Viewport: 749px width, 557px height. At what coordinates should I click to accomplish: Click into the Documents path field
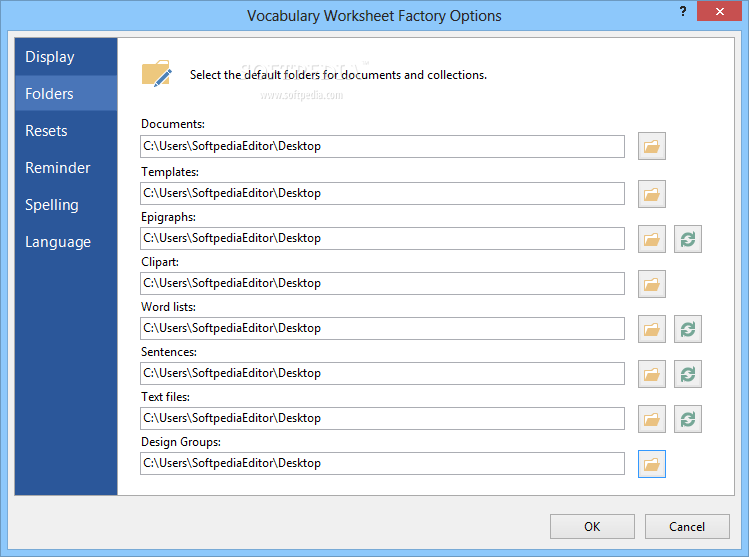pyautogui.click(x=382, y=146)
